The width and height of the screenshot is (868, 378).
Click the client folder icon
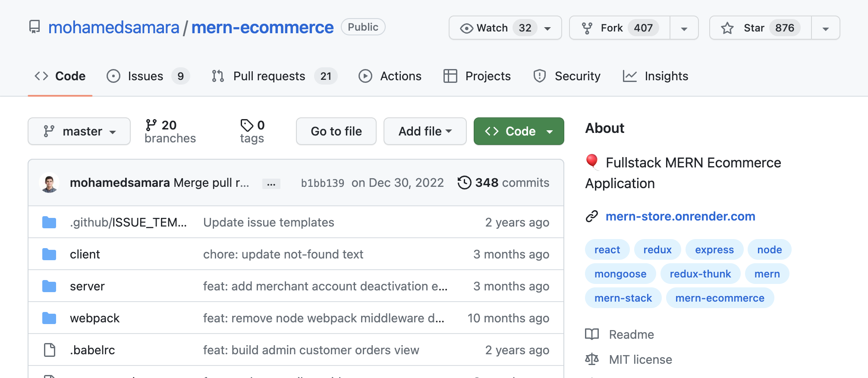(x=49, y=254)
